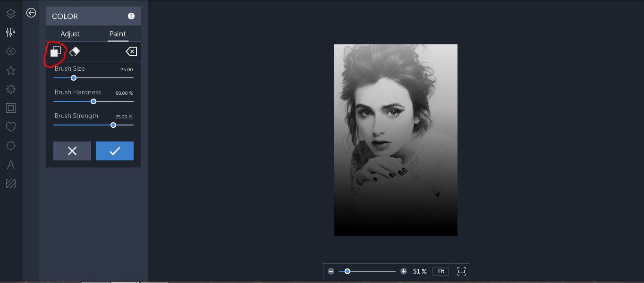The image size is (644, 283).
Task: Click the Brush Size value 25.00
Action: (x=127, y=70)
